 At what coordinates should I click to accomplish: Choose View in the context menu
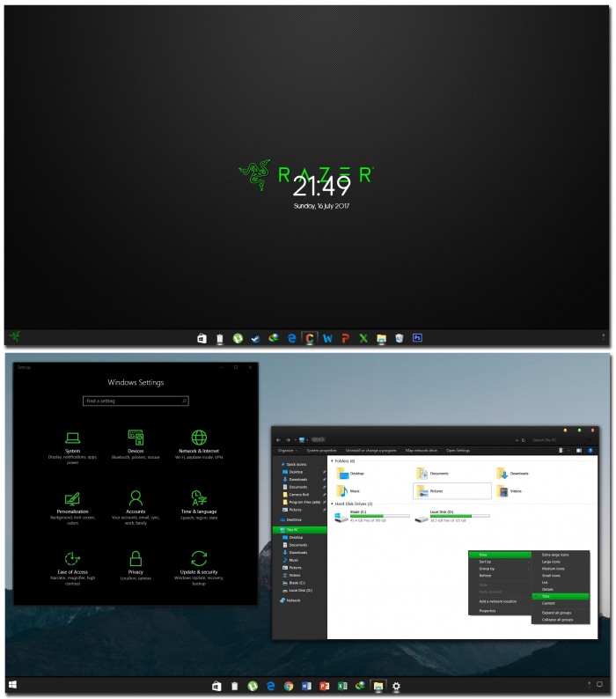pos(500,555)
